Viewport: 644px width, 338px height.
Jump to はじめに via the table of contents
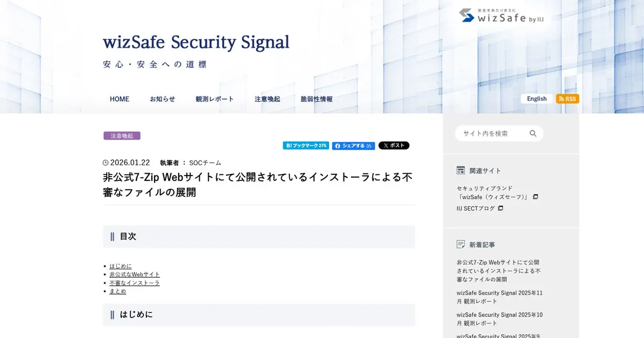coord(121,266)
